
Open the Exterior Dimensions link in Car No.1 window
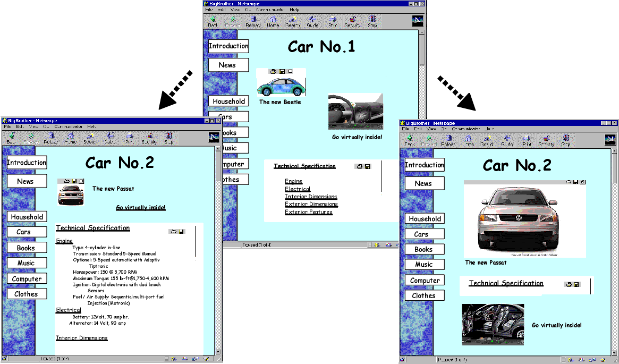point(311,204)
